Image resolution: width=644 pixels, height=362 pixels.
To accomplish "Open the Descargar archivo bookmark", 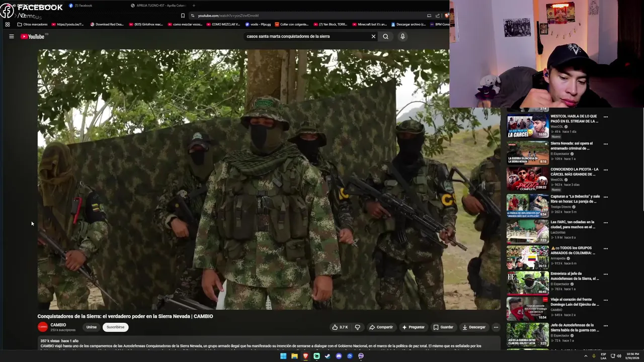I will point(408,24).
